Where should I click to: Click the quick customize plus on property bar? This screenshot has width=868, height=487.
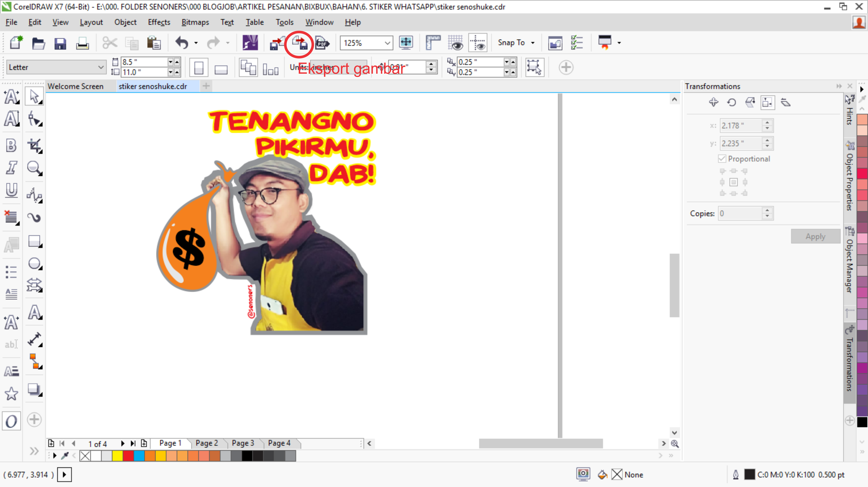(566, 67)
